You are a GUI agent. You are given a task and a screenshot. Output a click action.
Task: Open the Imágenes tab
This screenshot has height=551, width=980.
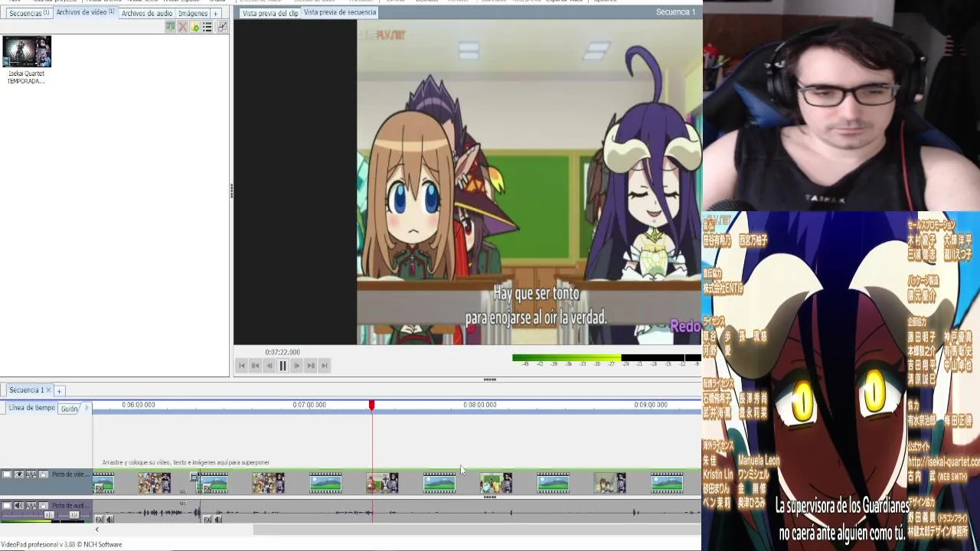[192, 13]
